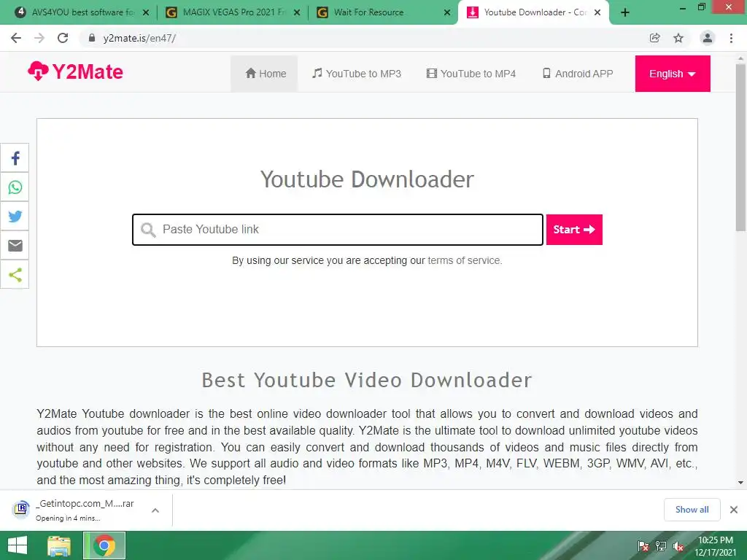This screenshot has height=560, width=747.
Task: Open the muted volume tray icon
Action: (678, 546)
